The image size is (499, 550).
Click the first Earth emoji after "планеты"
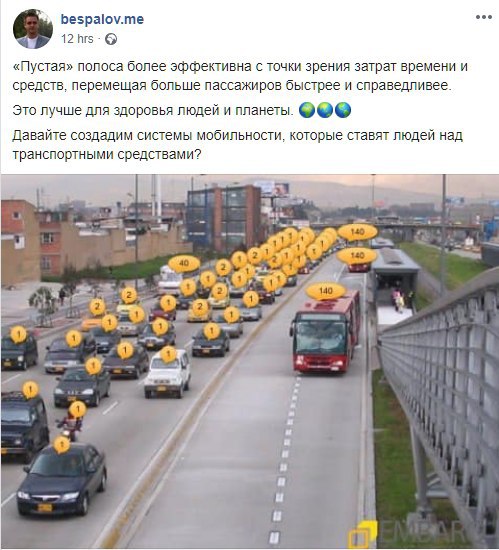click(307, 110)
